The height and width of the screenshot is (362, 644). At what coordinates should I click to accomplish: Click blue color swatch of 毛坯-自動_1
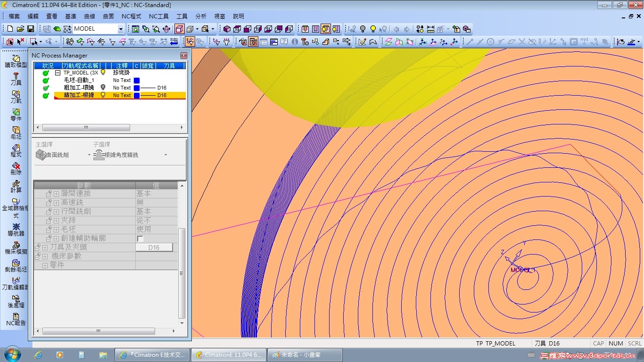tap(136, 81)
